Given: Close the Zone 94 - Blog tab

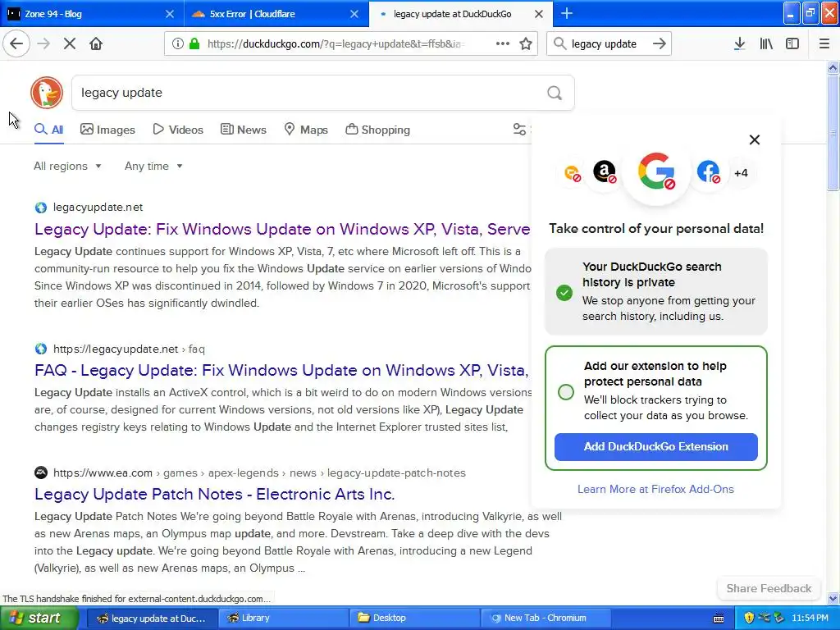Looking at the screenshot, I should pyautogui.click(x=169, y=14).
